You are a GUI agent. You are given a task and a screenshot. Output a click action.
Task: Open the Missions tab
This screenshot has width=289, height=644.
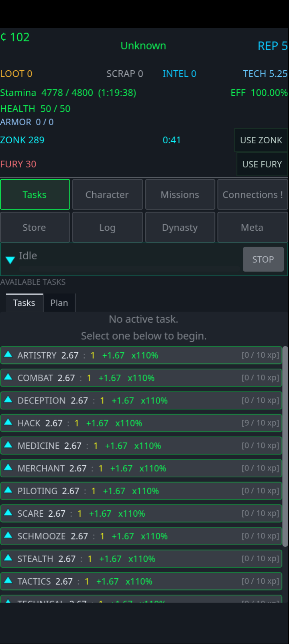[180, 195]
